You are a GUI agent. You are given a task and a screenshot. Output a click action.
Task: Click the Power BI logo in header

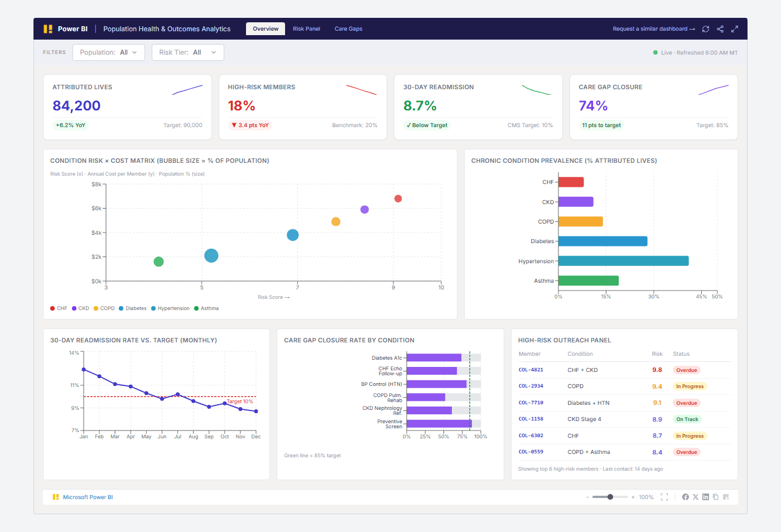point(48,29)
